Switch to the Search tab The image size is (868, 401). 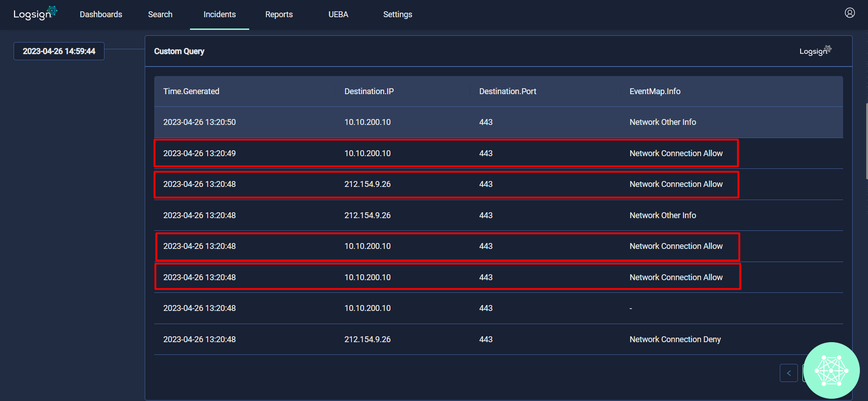[x=160, y=14]
